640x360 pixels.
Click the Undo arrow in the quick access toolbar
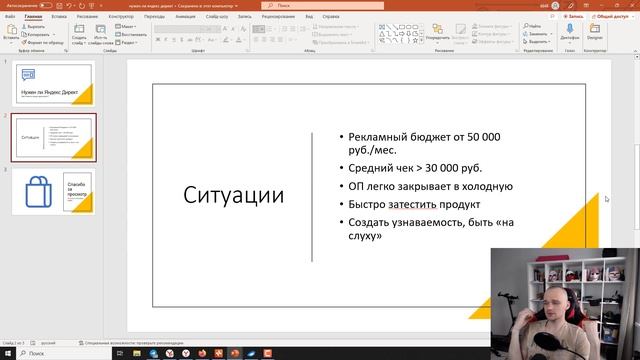tap(69, 6)
